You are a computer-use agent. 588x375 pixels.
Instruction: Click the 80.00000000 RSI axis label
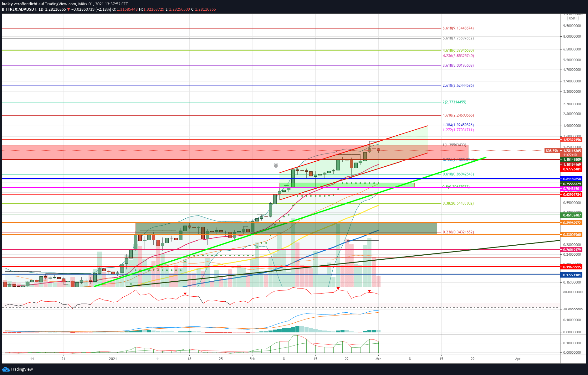[x=573, y=292]
